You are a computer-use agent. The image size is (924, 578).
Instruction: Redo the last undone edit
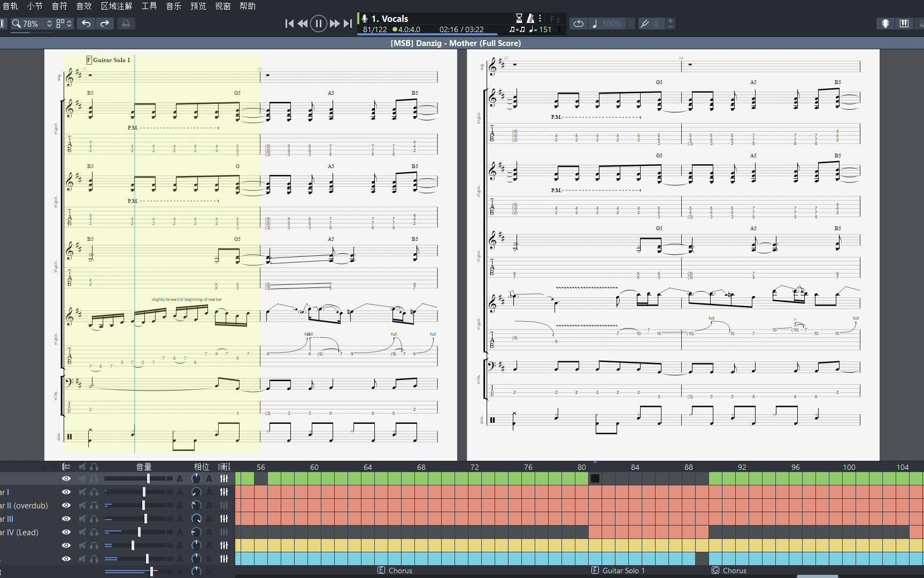[105, 24]
